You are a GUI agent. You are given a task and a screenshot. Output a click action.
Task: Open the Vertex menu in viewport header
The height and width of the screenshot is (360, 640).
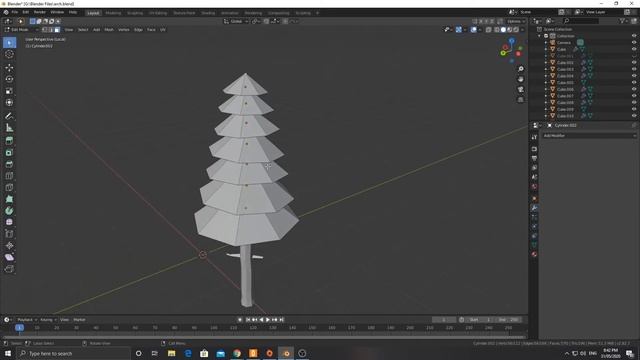pyautogui.click(x=124, y=30)
